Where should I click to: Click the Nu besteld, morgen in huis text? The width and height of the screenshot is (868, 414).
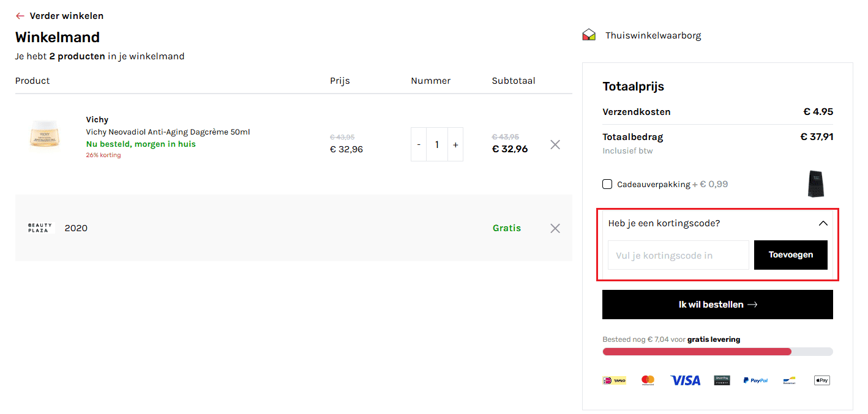(x=141, y=144)
